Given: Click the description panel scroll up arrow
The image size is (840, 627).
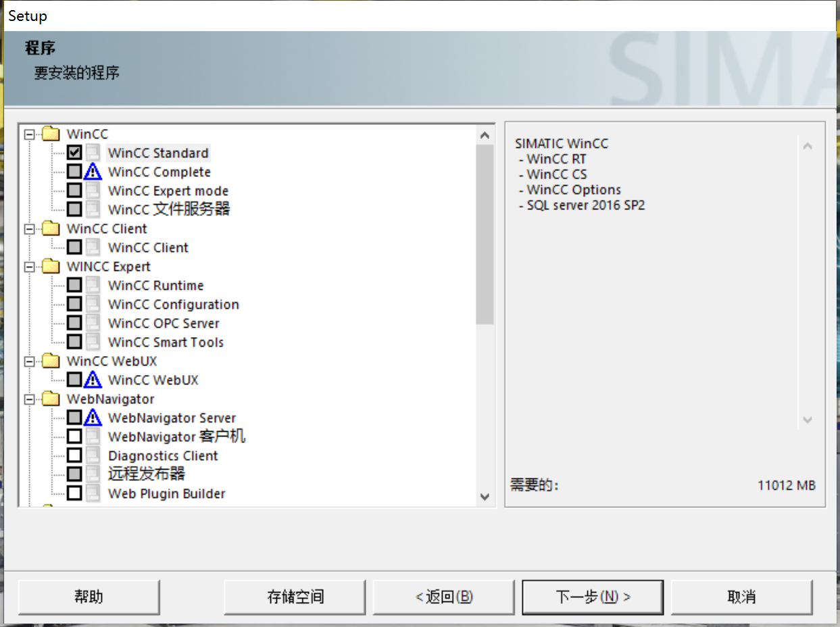Looking at the screenshot, I should (x=808, y=146).
